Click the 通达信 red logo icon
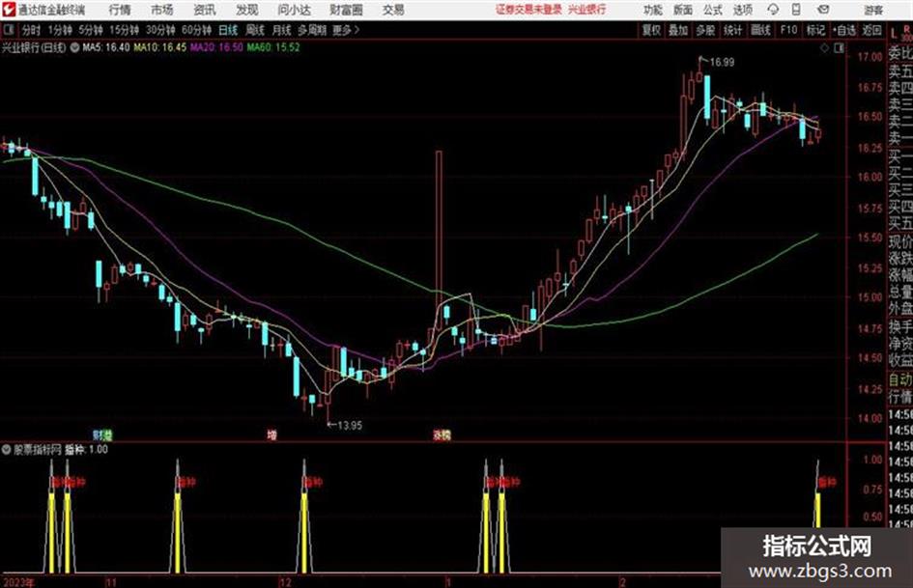The height and width of the screenshot is (588, 913). click(x=9, y=10)
